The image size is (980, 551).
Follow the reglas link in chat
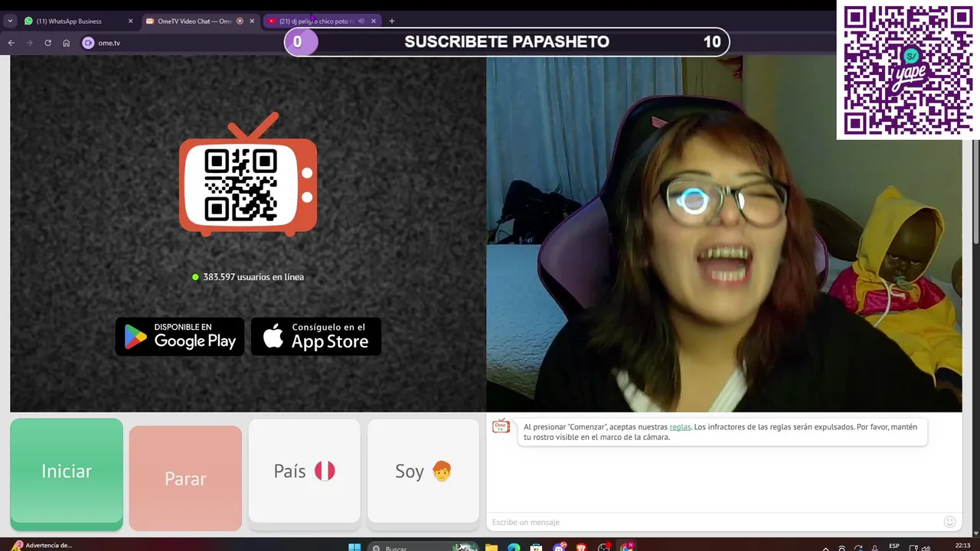pos(680,427)
